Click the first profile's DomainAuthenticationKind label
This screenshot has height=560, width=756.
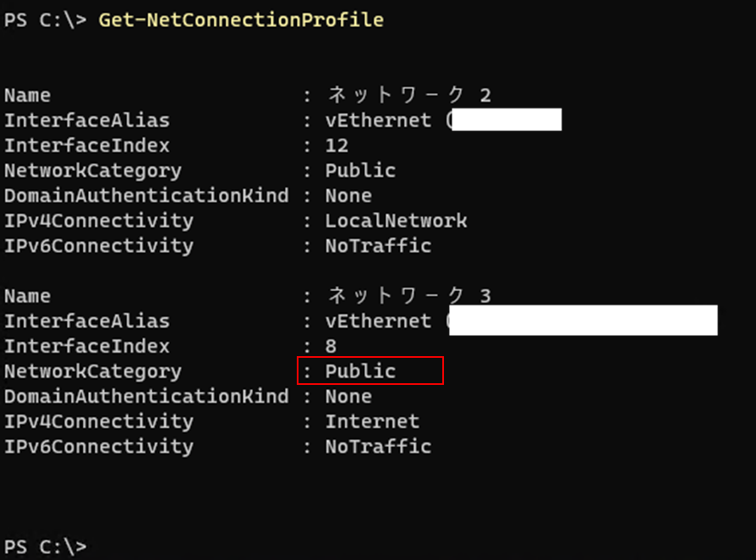click(146, 196)
